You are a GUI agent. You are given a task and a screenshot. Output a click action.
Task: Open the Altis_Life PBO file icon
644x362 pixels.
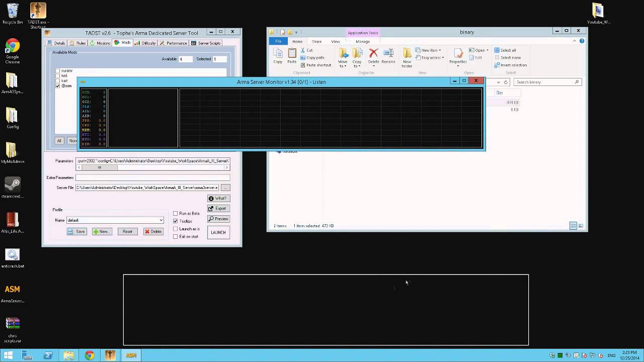[13, 222]
